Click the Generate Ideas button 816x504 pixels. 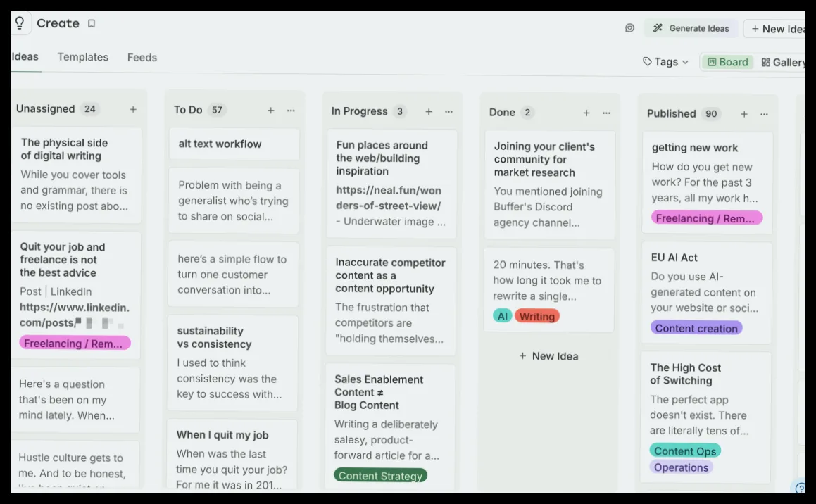pyautogui.click(x=691, y=28)
